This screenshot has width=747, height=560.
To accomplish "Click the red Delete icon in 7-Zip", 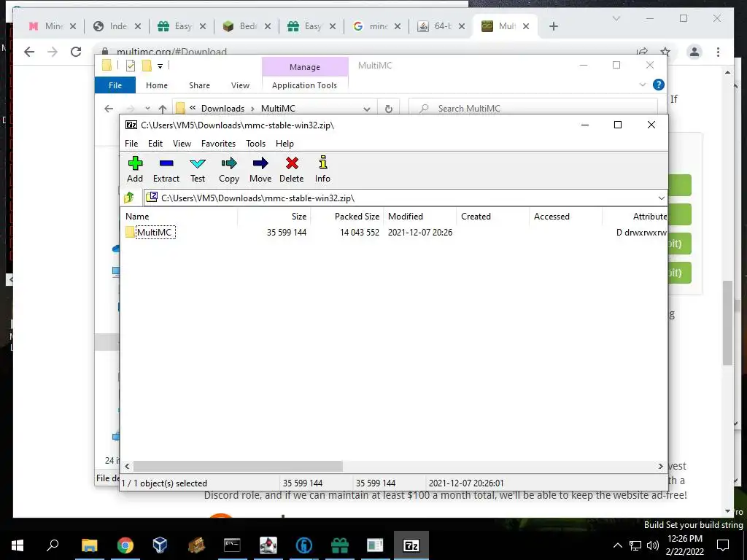I will click(x=292, y=169).
